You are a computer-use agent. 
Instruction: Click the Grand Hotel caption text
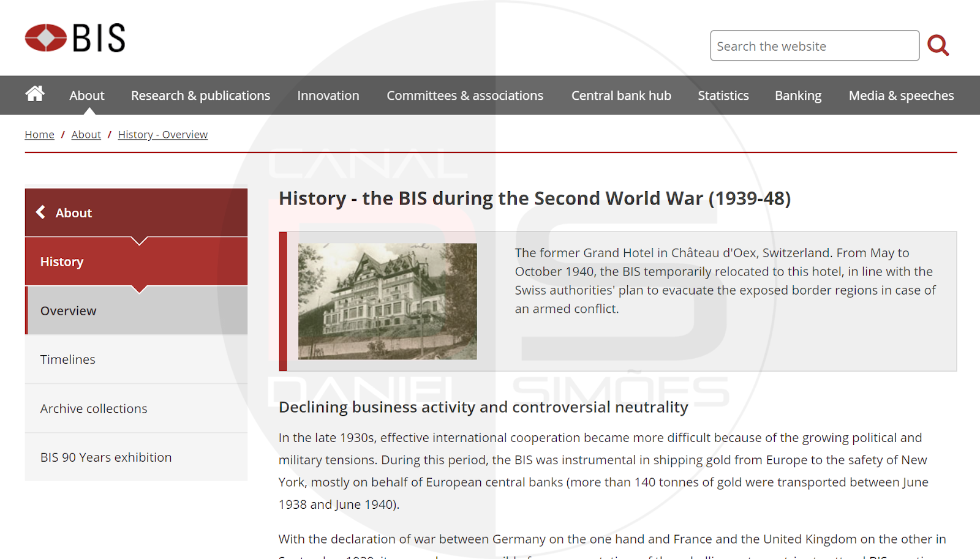pyautogui.click(x=725, y=280)
